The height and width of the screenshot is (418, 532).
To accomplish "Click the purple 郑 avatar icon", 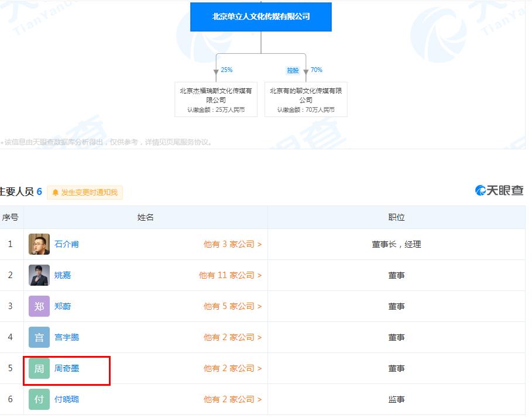I will 39,306.
